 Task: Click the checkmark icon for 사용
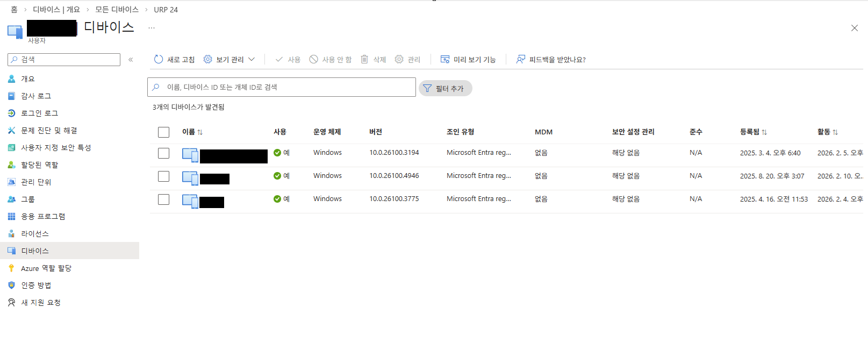[x=279, y=59]
